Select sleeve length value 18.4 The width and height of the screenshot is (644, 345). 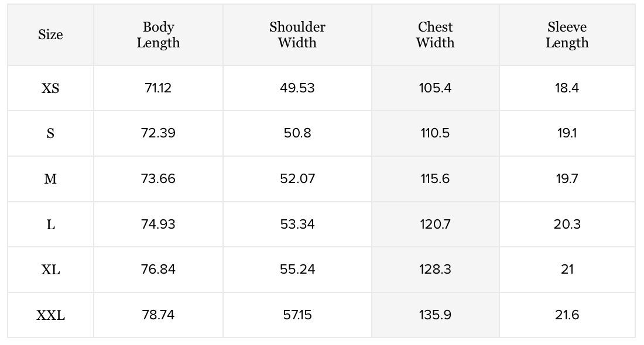point(567,88)
